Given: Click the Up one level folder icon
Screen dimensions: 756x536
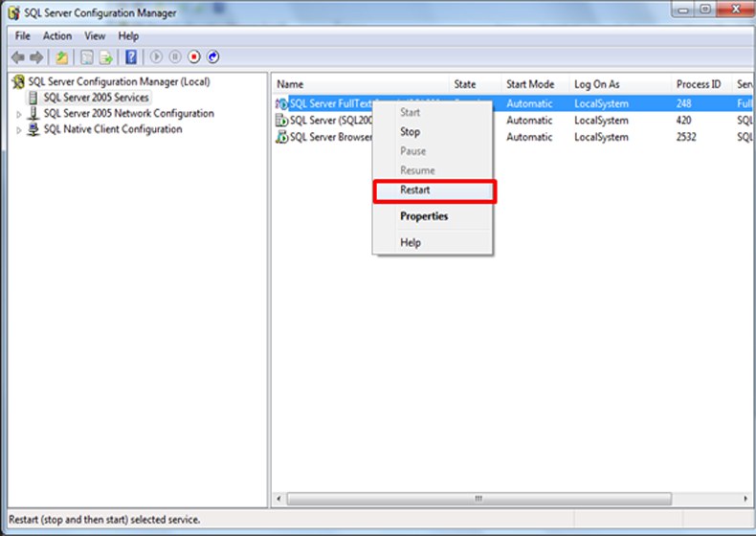Looking at the screenshot, I should [62, 57].
